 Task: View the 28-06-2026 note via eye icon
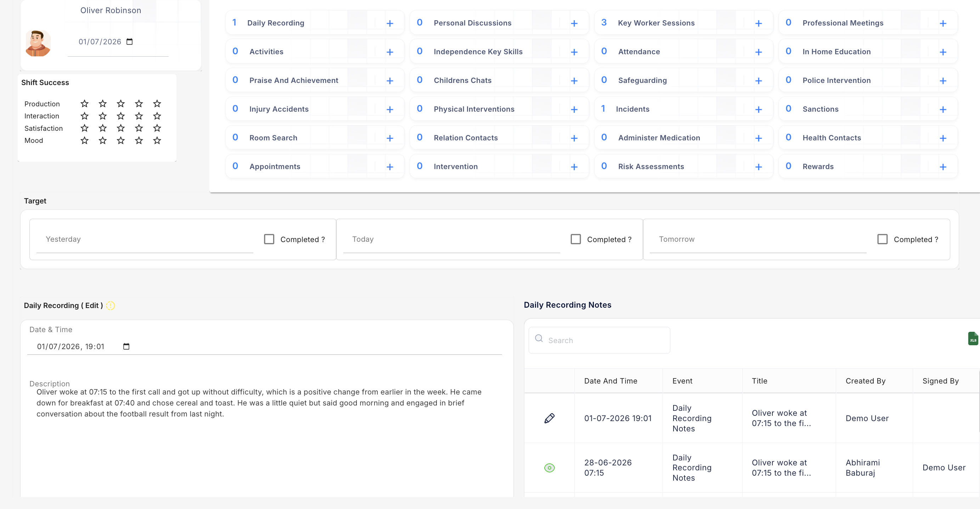tap(549, 468)
